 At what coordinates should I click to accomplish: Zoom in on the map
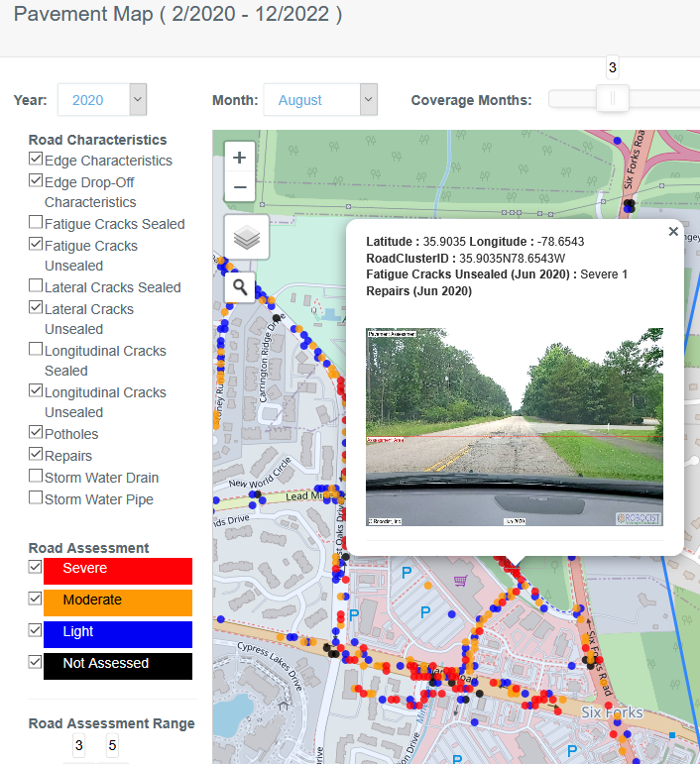[239, 158]
